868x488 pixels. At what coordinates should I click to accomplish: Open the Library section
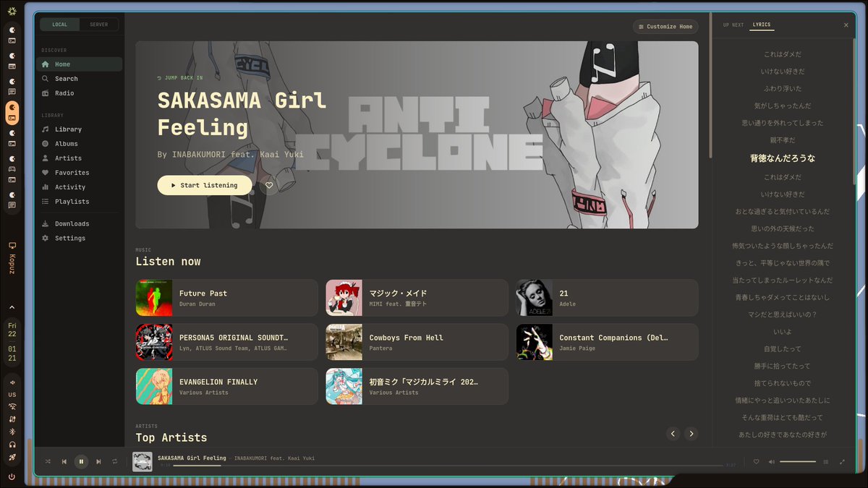point(79,129)
